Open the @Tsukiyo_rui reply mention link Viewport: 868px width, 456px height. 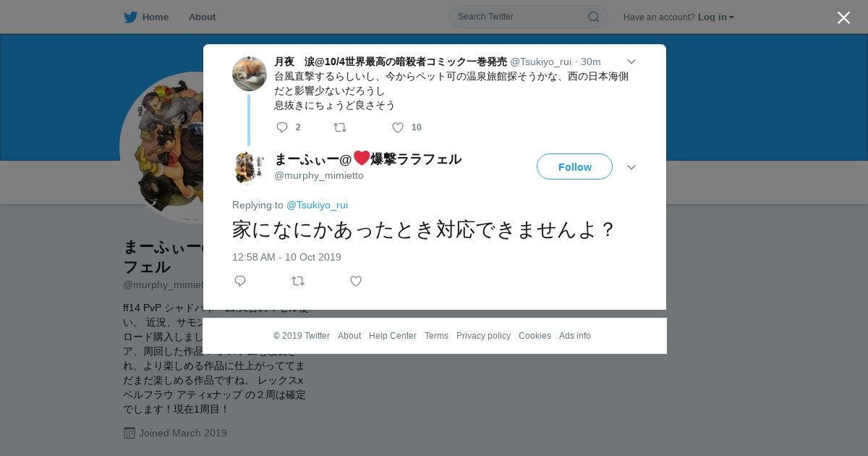317,205
